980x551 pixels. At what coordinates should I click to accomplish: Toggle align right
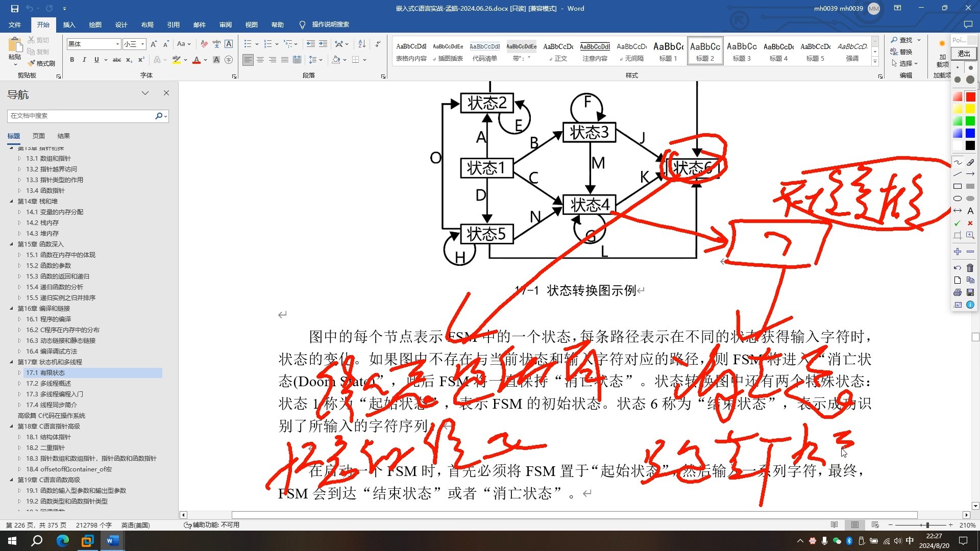pos(273,60)
